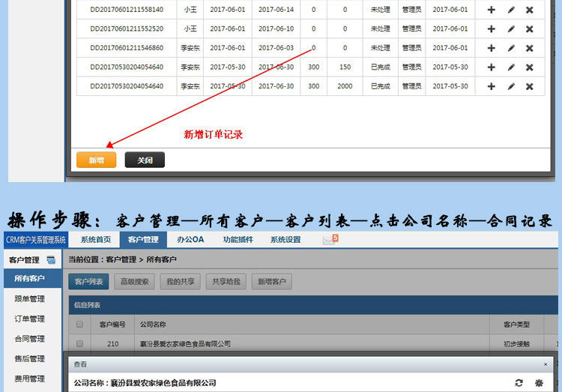Click order number DD20170601211552520
This screenshot has height=392, width=562.
[127, 28]
